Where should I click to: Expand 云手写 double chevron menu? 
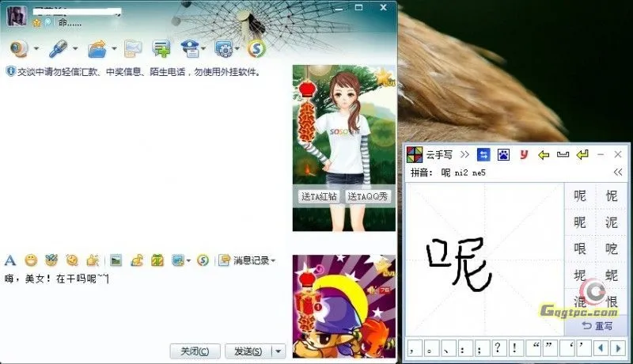click(x=464, y=154)
